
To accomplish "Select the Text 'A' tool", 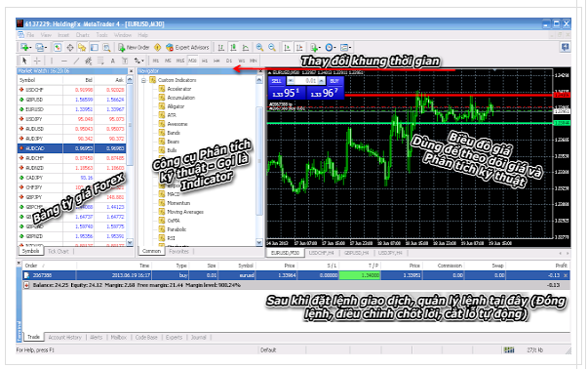I will point(112,61).
